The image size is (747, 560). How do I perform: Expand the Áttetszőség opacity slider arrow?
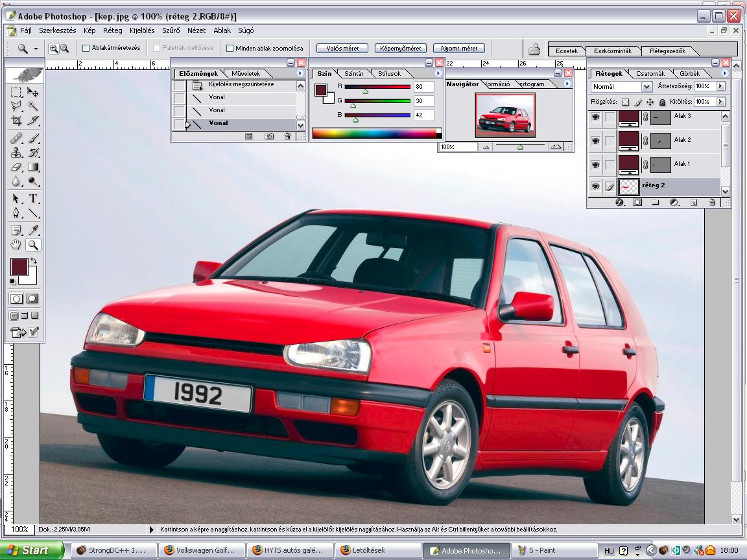[x=720, y=86]
